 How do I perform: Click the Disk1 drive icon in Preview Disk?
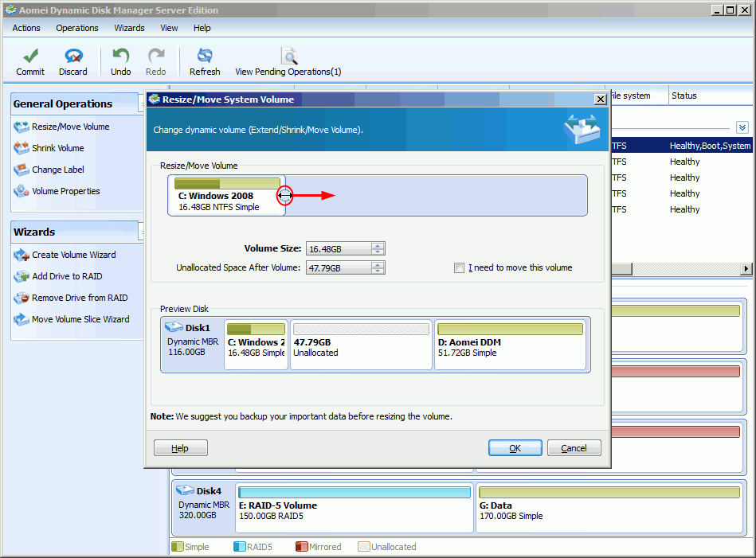point(174,327)
